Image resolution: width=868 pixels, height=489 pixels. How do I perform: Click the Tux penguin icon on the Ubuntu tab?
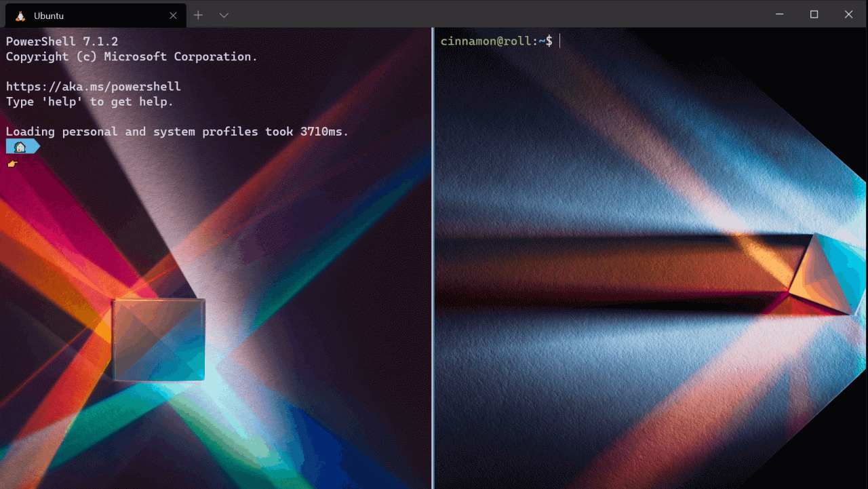click(20, 16)
